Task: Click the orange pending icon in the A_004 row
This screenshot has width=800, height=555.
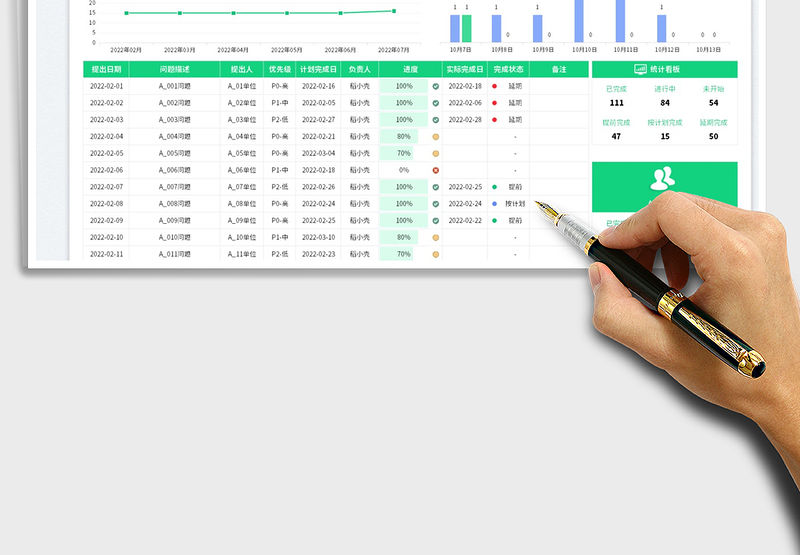Action: 435,137
